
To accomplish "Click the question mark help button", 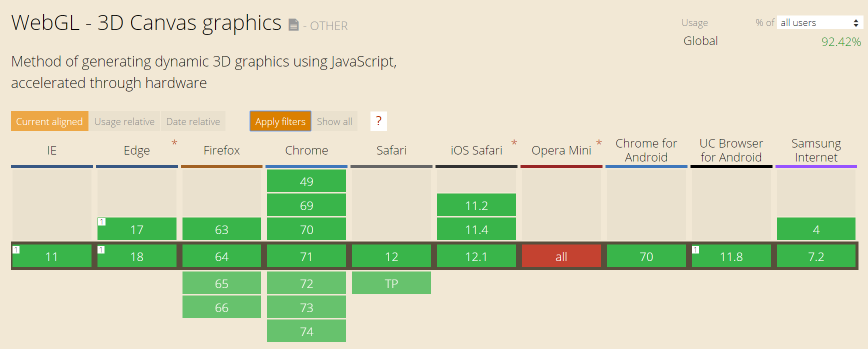I will [x=378, y=121].
